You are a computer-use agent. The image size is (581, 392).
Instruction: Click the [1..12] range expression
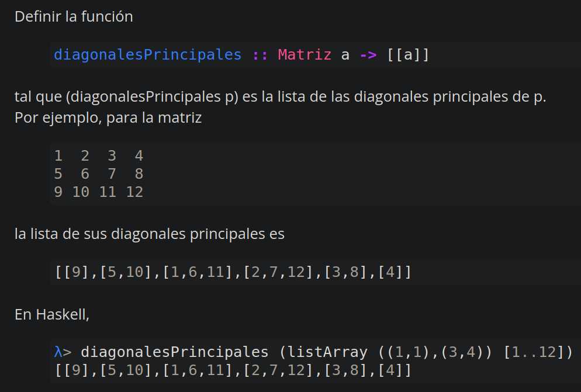click(533, 352)
